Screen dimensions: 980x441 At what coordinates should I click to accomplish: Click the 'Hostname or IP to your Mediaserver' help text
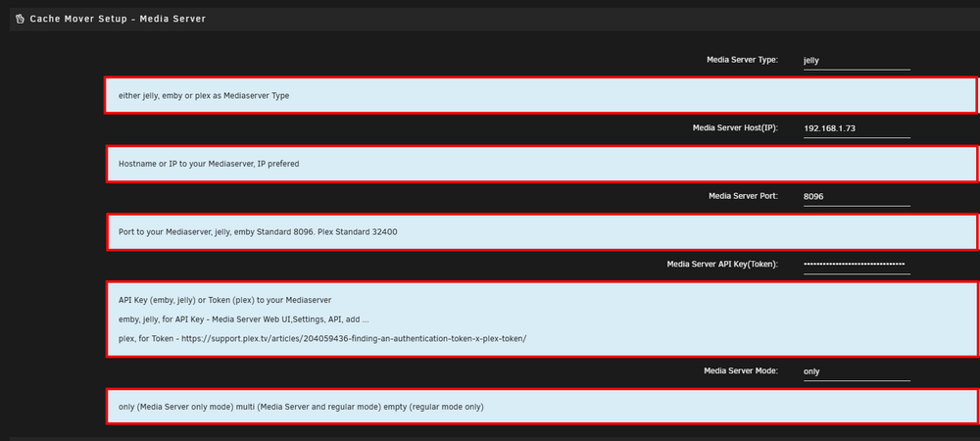pos(209,164)
